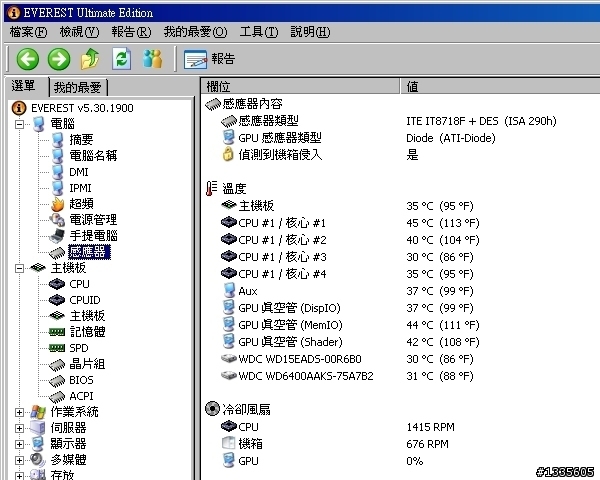The image size is (600, 480).
Task: Select the 主機板 temperature row (35 °C)
Action: [347, 206]
